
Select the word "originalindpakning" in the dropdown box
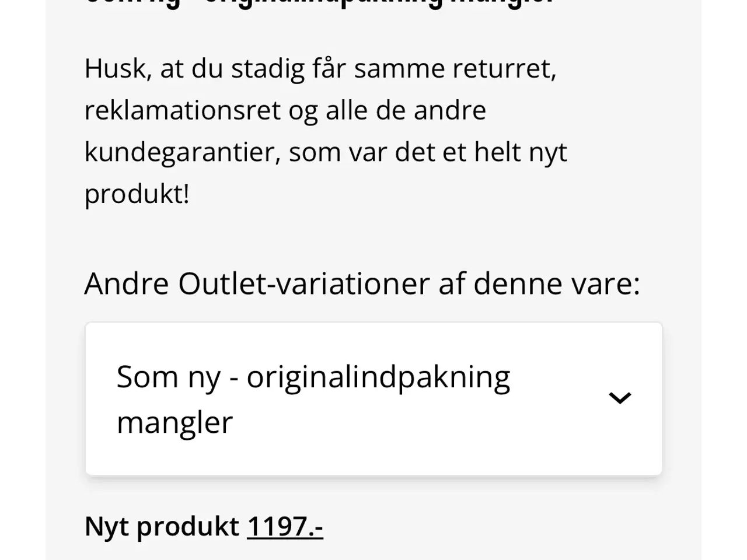[378, 377]
